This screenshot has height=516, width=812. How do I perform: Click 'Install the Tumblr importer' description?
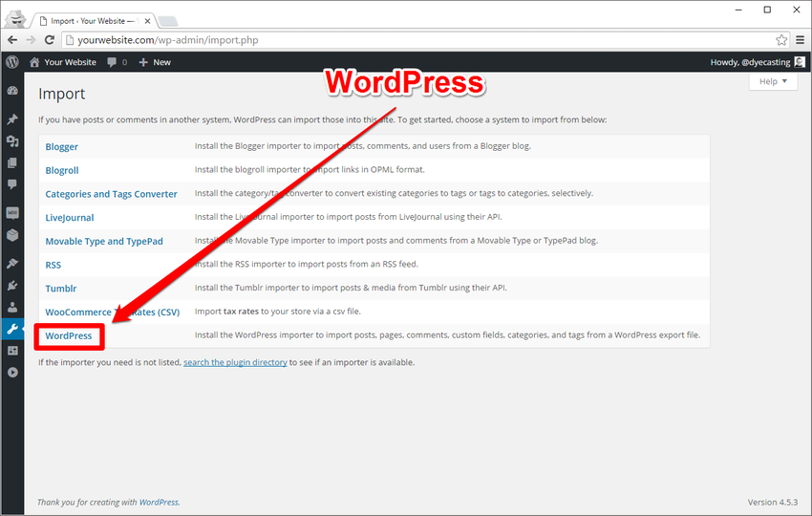pyautogui.click(x=351, y=288)
